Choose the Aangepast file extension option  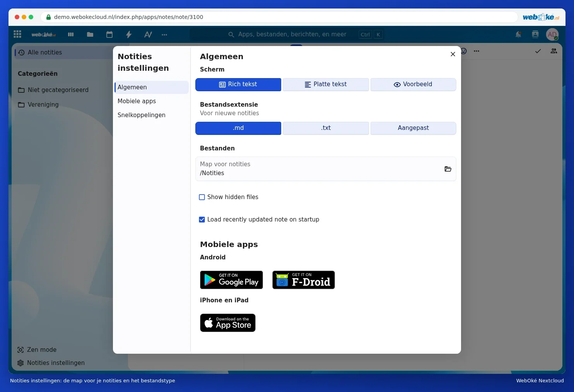coord(413,128)
